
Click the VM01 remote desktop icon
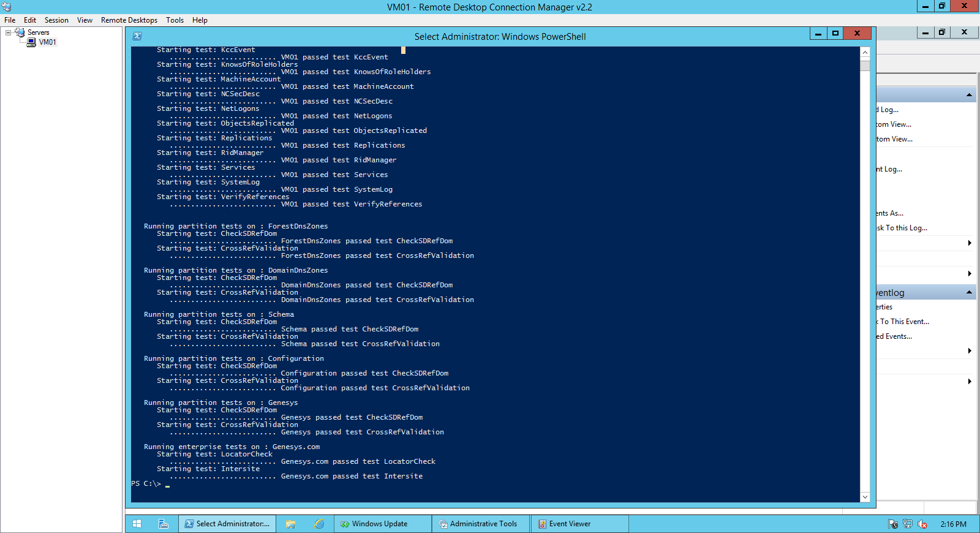(x=31, y=42)
